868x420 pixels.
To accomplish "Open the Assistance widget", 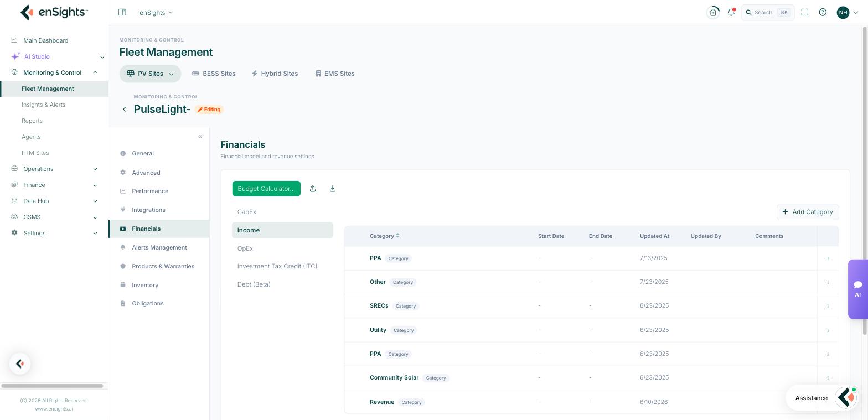I will pos(823,398).
